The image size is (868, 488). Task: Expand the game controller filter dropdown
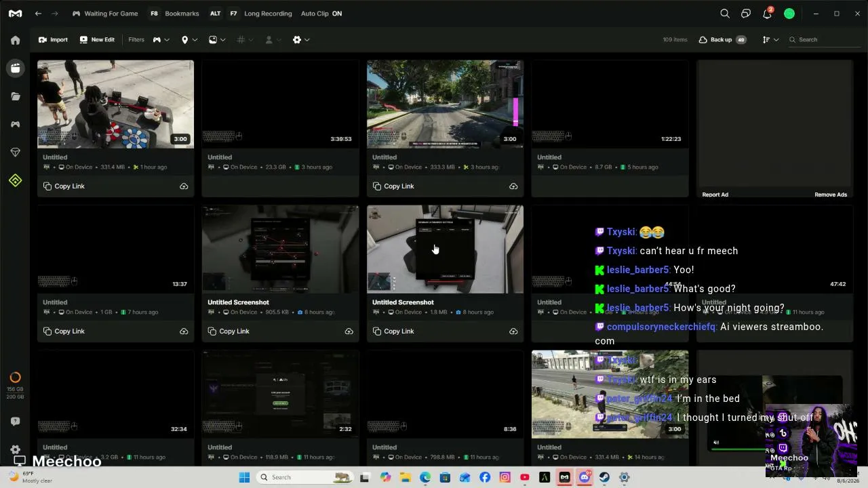pyautogui.click(x=161, y=40)
